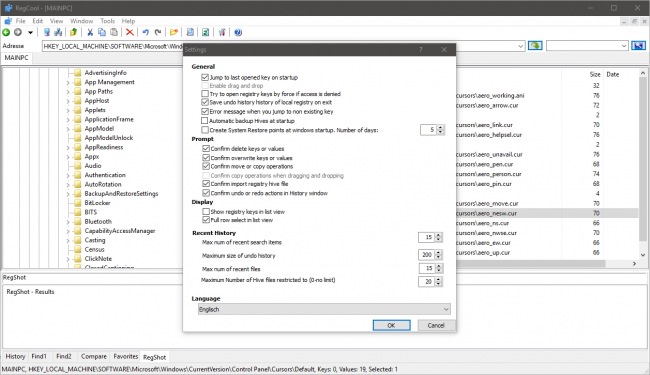The width and height of the screenshot is (650, 375).
Task: Switch to the History bottom tab
Action: [15, 356]
